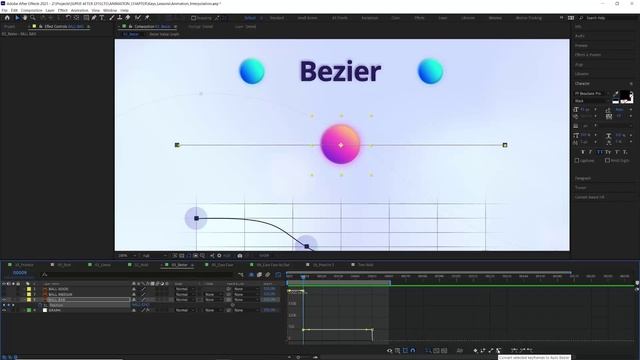640x360 pixels.
Task: Expand the Effects & Presets panel
Action: tap(588, 55)
